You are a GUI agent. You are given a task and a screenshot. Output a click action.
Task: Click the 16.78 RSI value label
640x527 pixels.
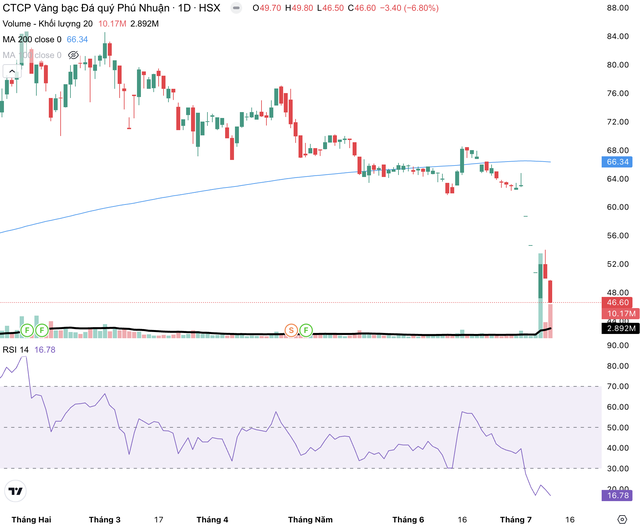(x=617, y=496)
